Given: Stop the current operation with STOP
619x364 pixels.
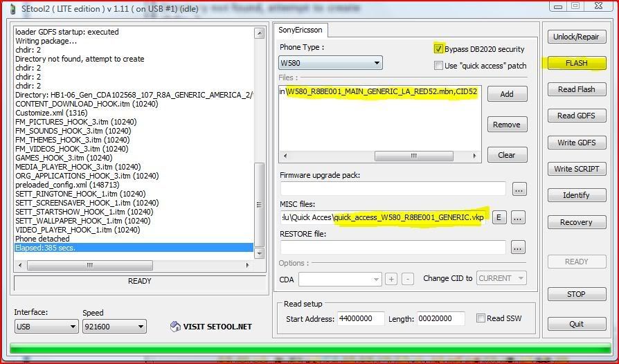Looking at the screenshot, I should (577, 294).
